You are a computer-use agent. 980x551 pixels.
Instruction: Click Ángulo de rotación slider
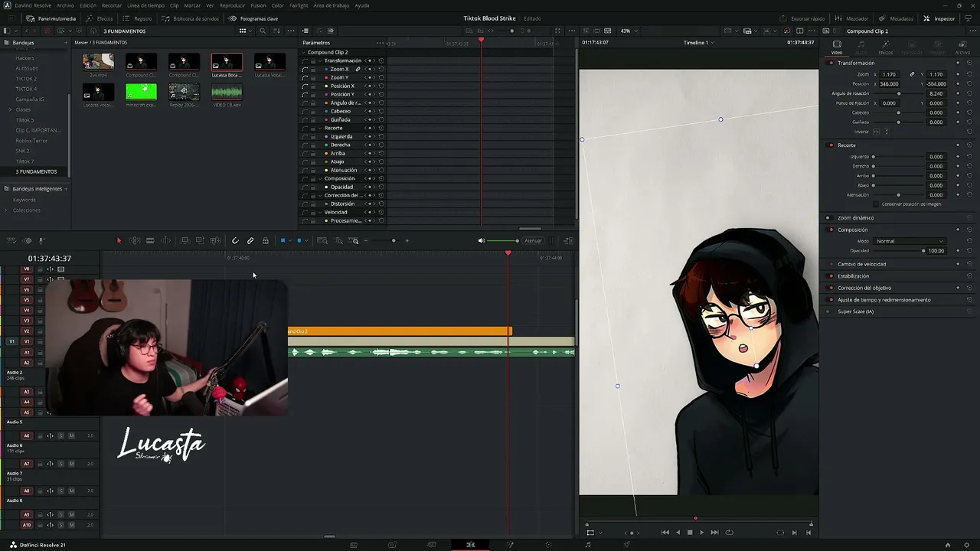899,93
